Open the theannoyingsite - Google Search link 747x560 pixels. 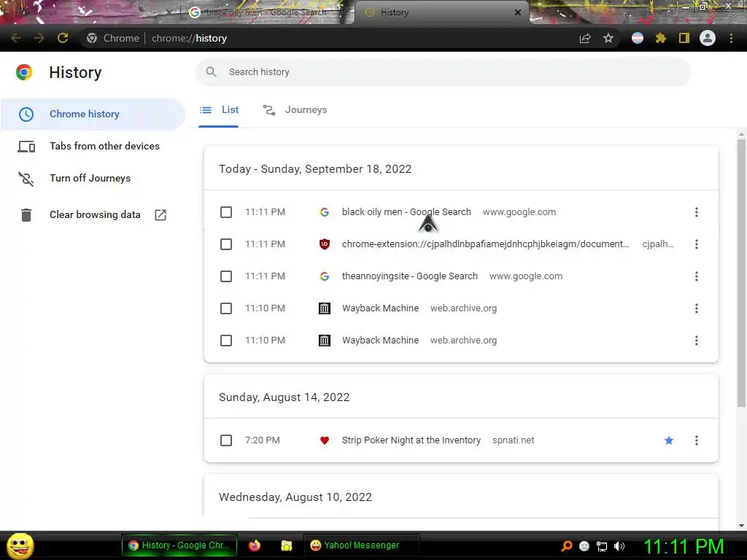click(410, 276)
